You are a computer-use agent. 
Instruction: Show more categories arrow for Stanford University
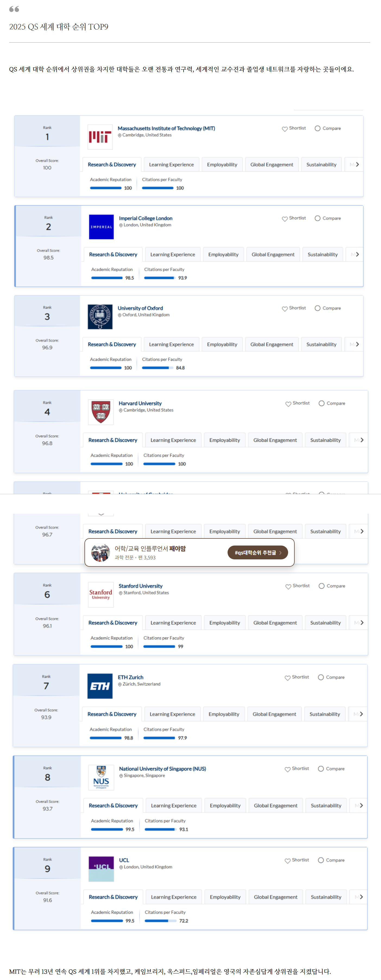(x=362, y=622)
